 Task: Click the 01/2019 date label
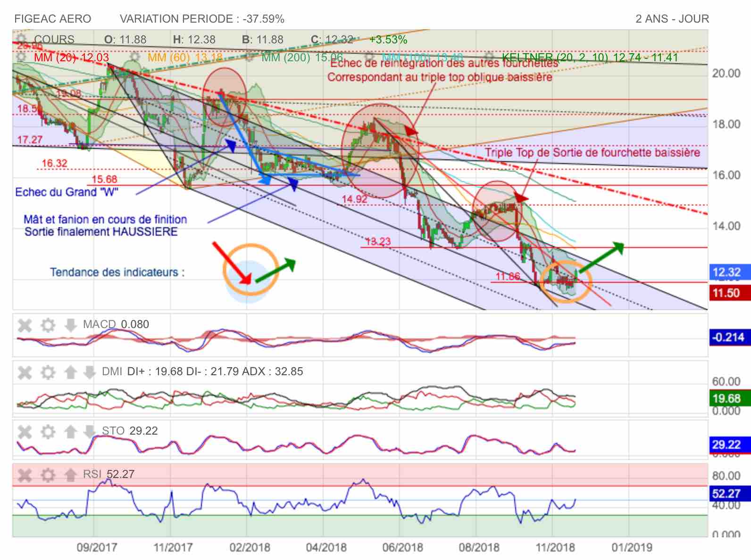coord(632,547)
